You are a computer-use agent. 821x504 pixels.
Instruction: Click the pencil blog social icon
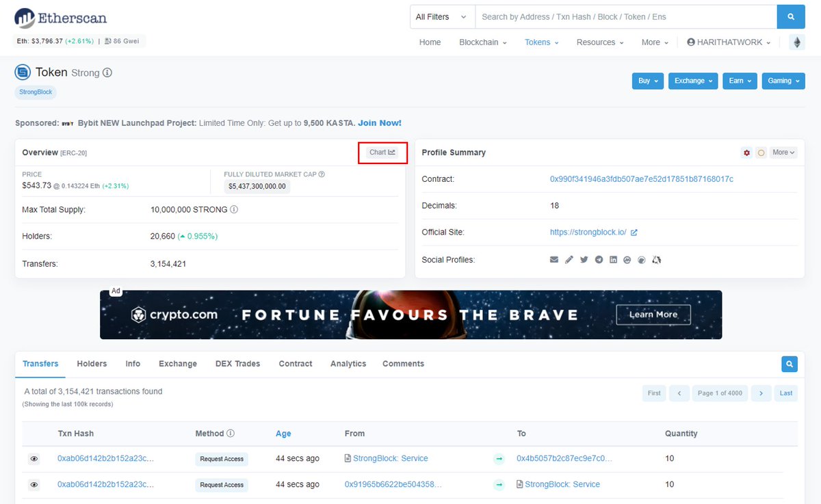click(569, 260)
